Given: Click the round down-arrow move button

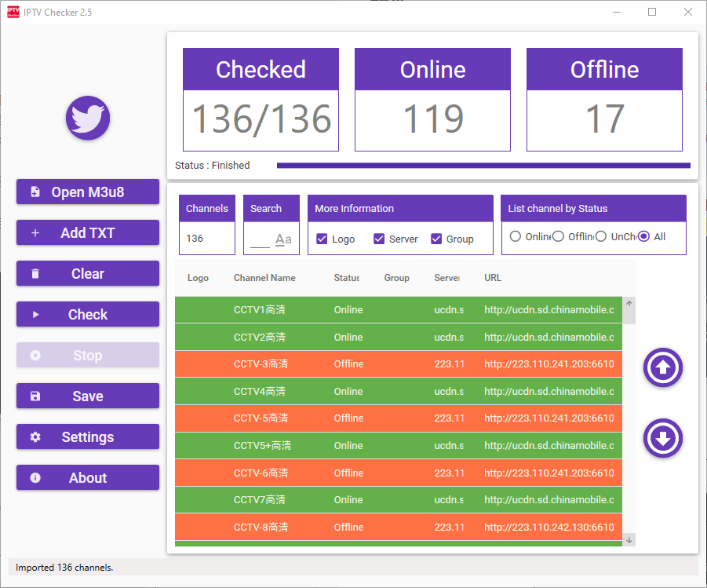Looking at the screenshot, I should [x=663, y=438].
